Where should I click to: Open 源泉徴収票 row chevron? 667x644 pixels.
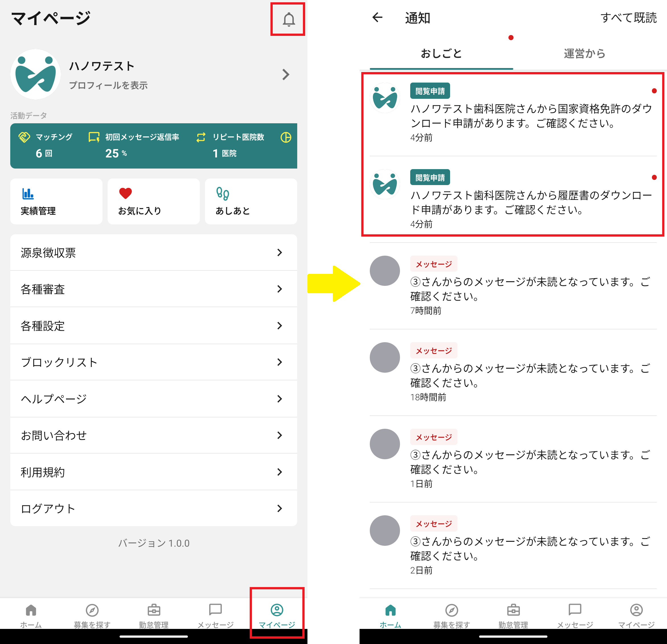pos(279,253)
